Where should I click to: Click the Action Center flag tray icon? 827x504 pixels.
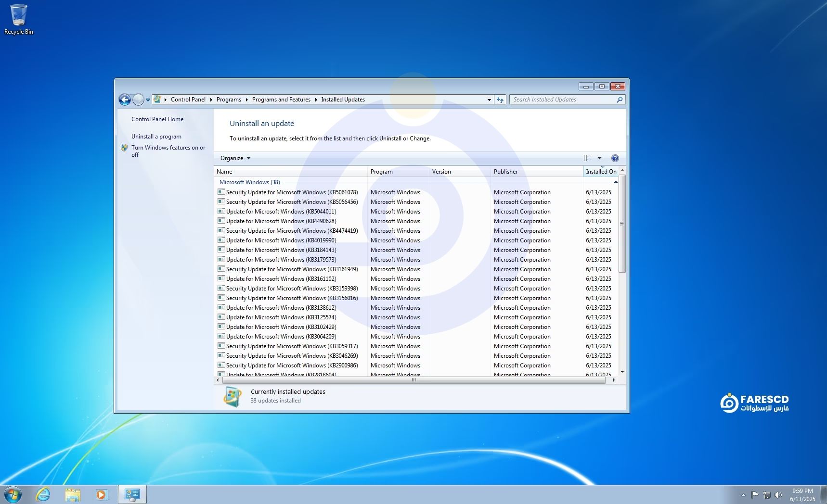755,494
